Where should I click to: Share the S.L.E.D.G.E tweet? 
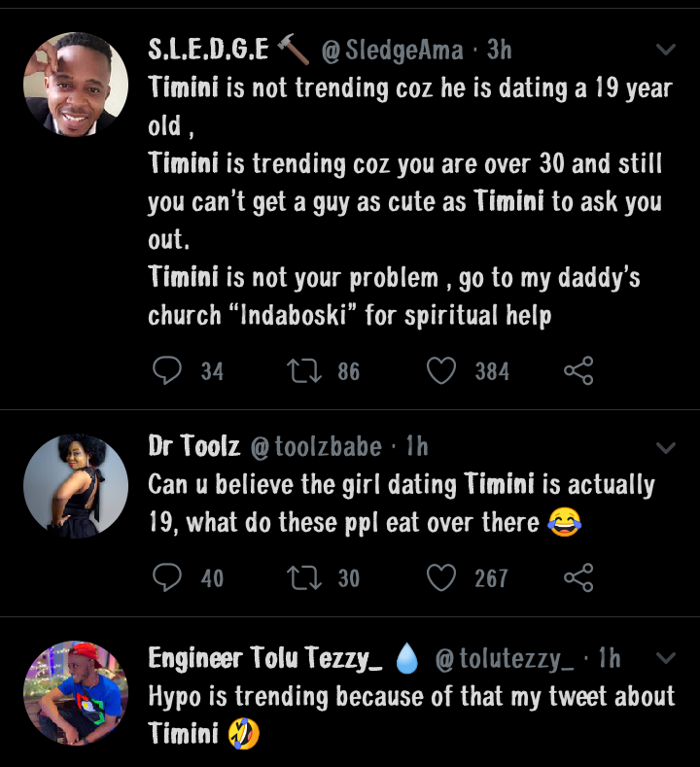pos(578,370)
